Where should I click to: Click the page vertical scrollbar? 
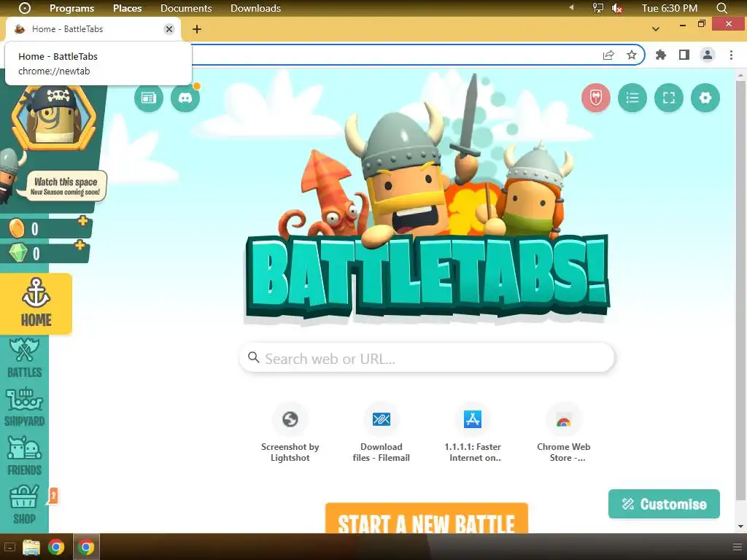tap(740, 290)
